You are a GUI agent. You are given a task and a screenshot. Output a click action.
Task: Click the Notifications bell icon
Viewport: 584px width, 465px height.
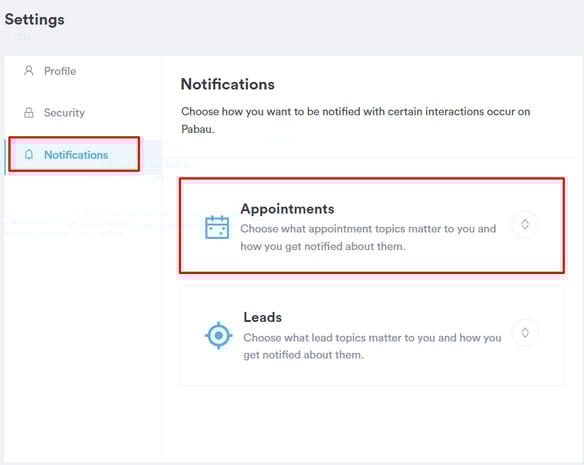29,154
